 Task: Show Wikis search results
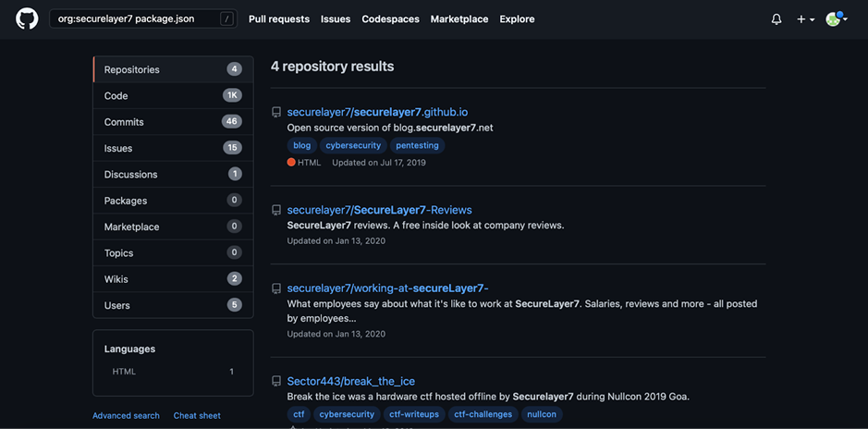pyautogui.click(x=173, y=279)
